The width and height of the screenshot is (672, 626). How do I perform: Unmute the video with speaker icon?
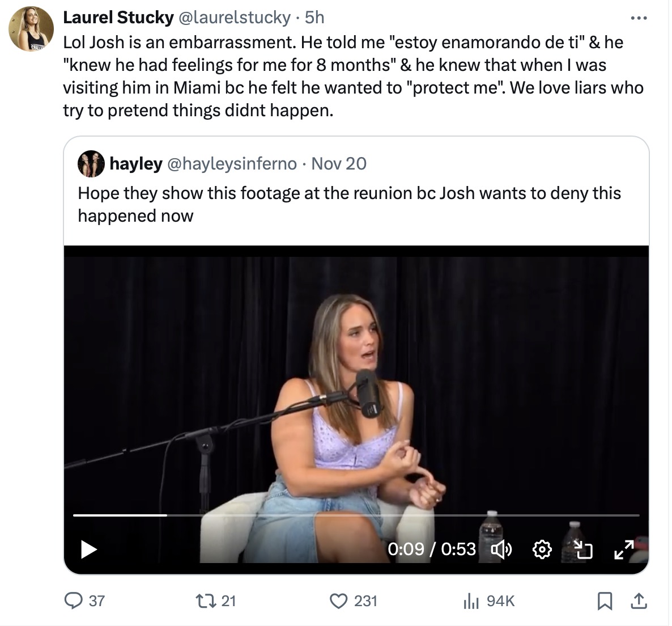point(501,549)
